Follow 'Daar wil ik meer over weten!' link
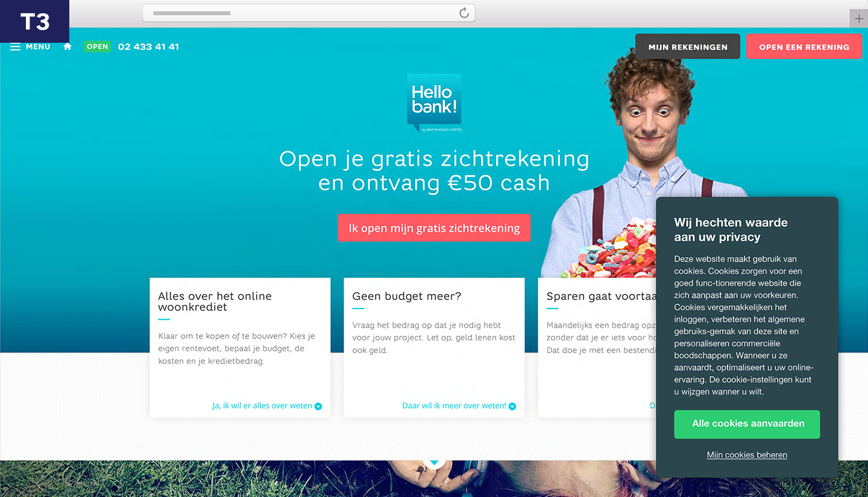868x497 pixels. point(454,405)
